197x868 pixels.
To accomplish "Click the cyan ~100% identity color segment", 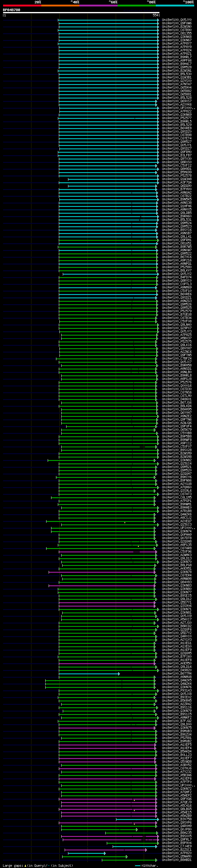I will (x=175, y=6).
